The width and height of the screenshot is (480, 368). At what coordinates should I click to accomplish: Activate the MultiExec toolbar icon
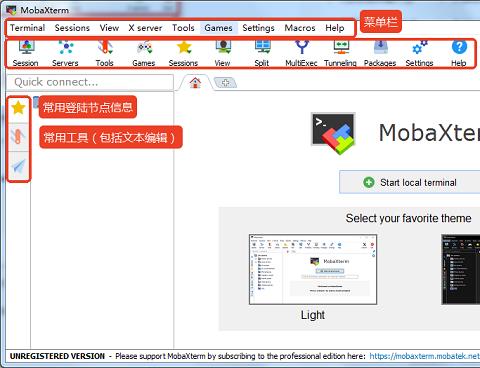pos(301,53)
